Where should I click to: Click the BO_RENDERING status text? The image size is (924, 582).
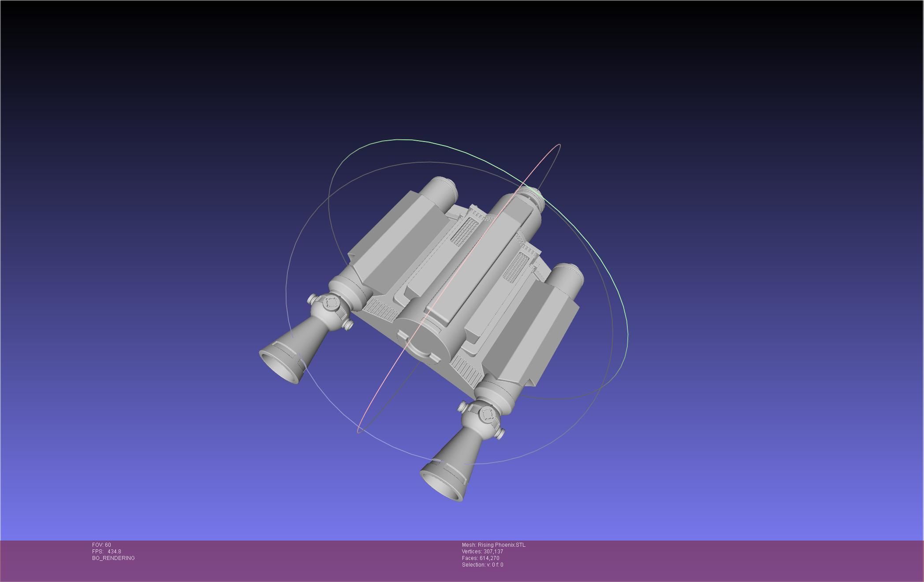pyautogui.click(x=113, y=558)
